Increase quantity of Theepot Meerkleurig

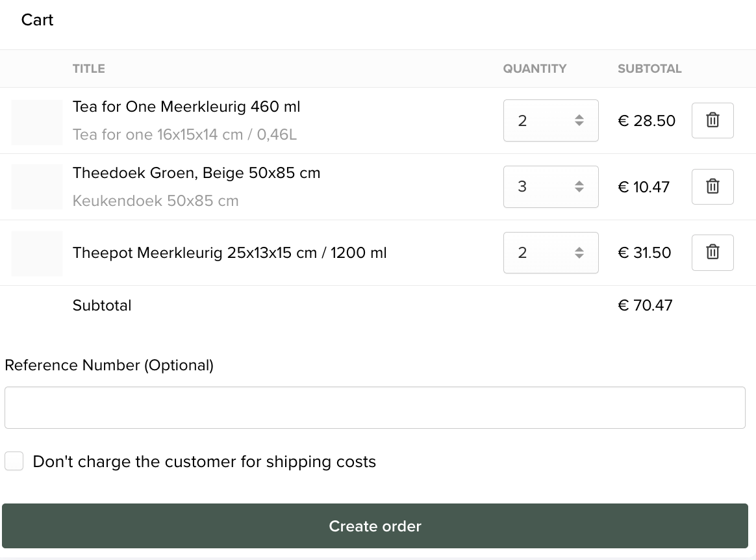pyautogui.click(x=579, y=249)
